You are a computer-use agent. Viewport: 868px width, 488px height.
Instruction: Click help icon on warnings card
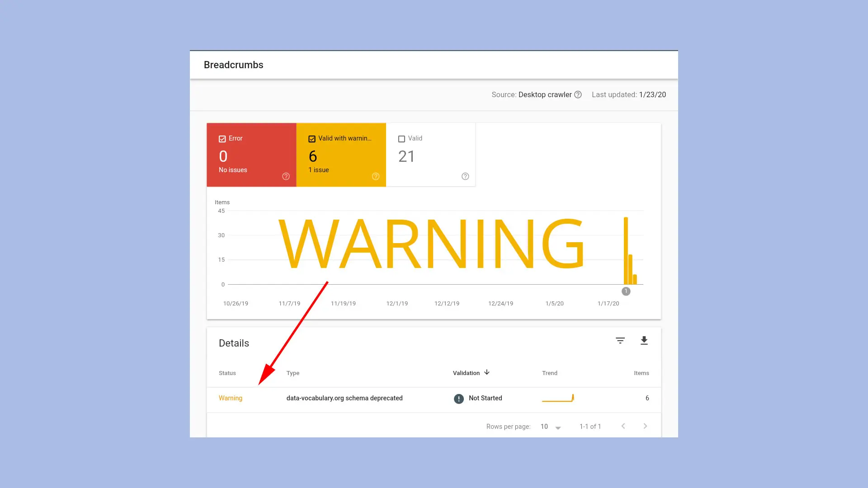tap(376, 176)
